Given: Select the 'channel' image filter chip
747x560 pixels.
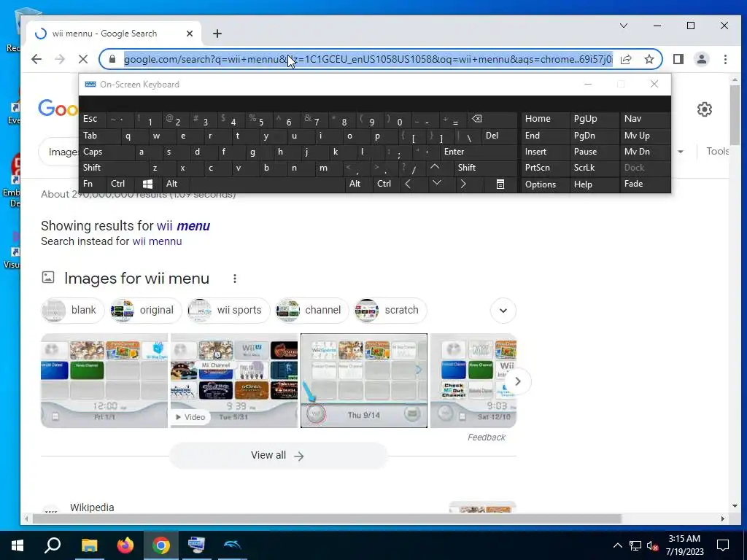Looking at the screenshot, I should 311,311.
